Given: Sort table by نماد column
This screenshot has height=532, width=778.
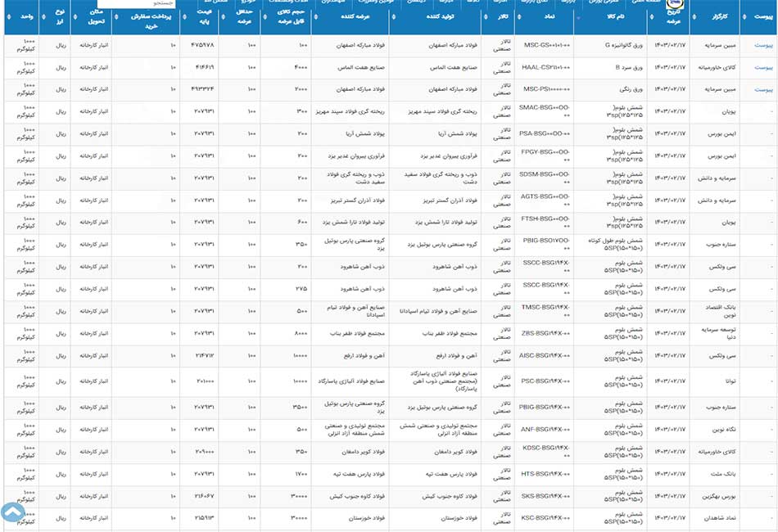Looking at the screenshot, I should tap(545, 17).
